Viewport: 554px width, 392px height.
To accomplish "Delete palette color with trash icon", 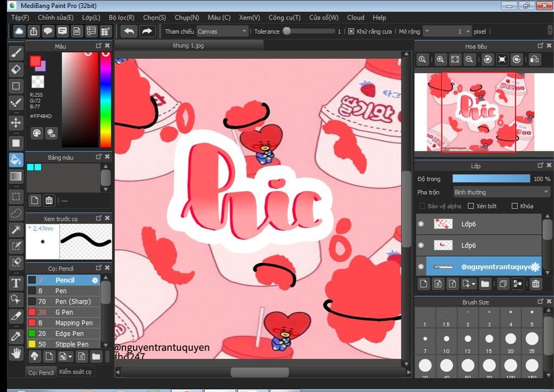I will coord(49,201).
